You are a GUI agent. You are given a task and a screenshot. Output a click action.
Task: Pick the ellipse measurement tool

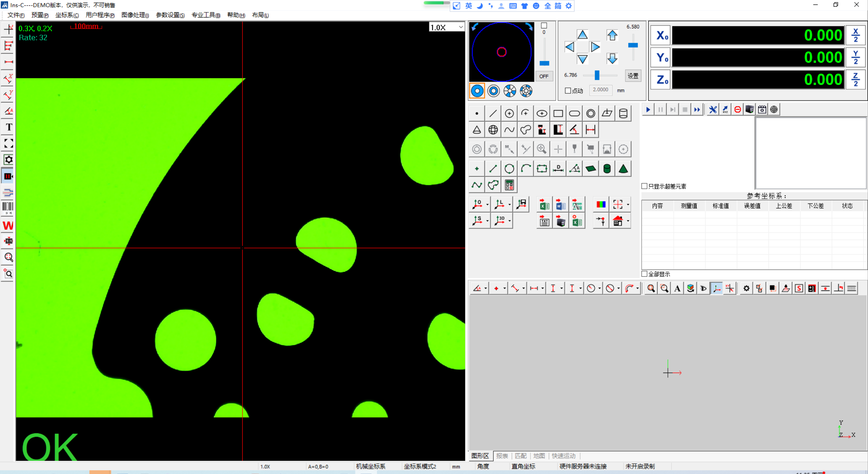(x=542, y=114)
